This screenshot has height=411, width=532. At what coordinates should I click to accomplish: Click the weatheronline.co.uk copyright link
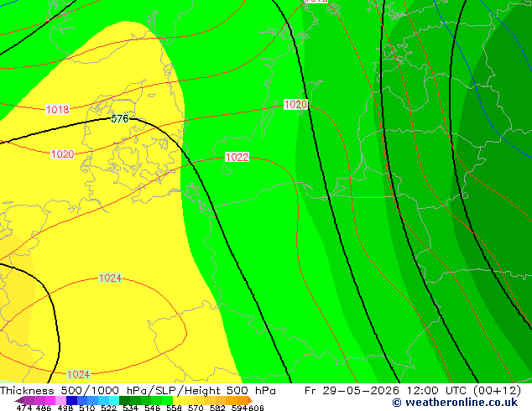[455, 403]
